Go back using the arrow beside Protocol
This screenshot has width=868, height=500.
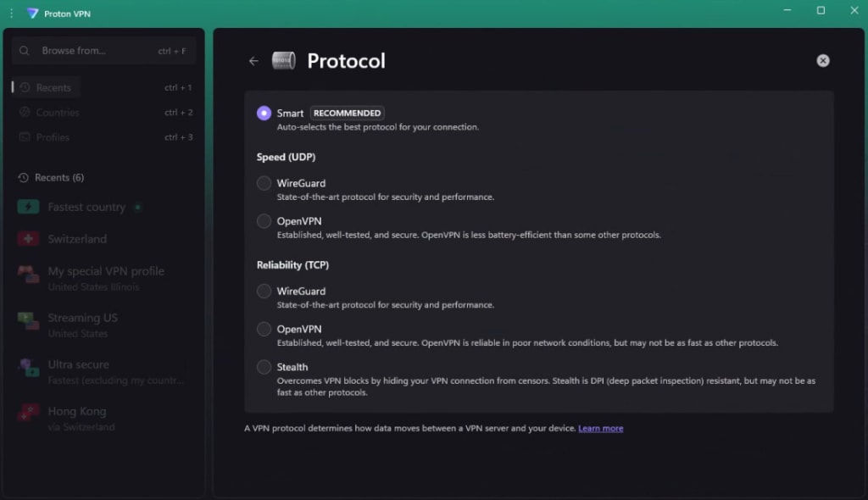coord(253,61)
